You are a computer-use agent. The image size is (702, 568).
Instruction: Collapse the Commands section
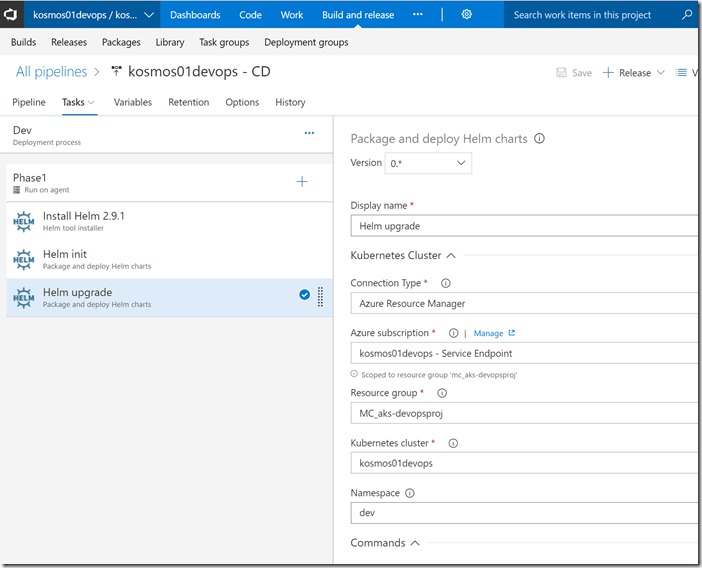(415, 543)
